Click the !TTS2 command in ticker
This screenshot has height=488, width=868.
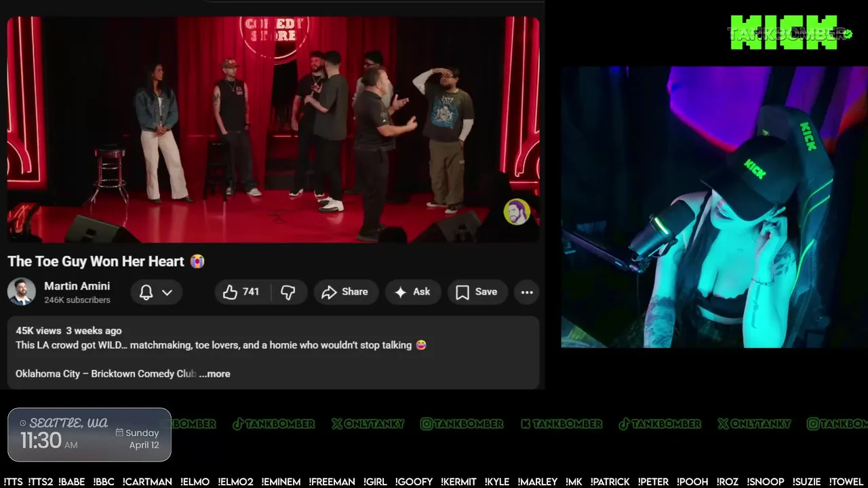(40, 482)
